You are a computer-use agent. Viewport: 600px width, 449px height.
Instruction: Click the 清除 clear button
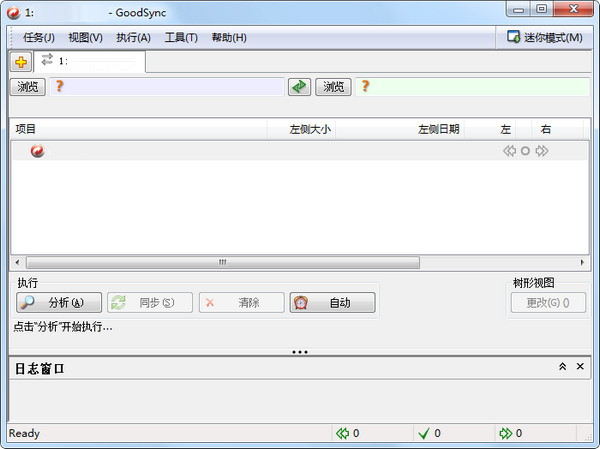point(241,303)
